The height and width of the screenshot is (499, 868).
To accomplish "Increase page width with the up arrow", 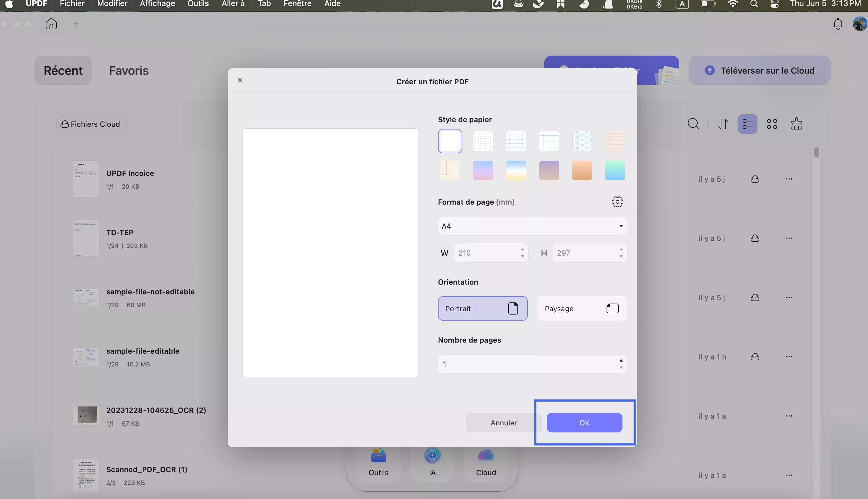I will point(522,249).
